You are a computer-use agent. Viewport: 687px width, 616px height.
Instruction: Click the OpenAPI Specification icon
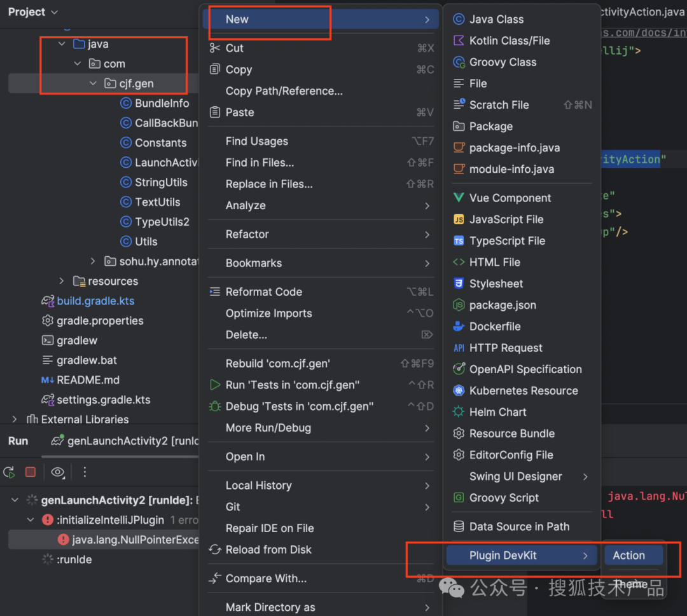click(x=459, y=369)
